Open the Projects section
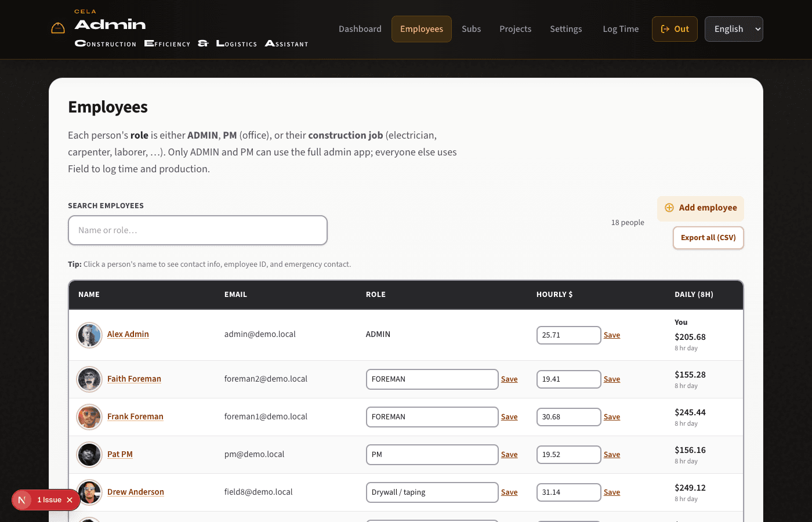Image resolution: width=812 pixels, height=522 pixels. tap(515, 28)
